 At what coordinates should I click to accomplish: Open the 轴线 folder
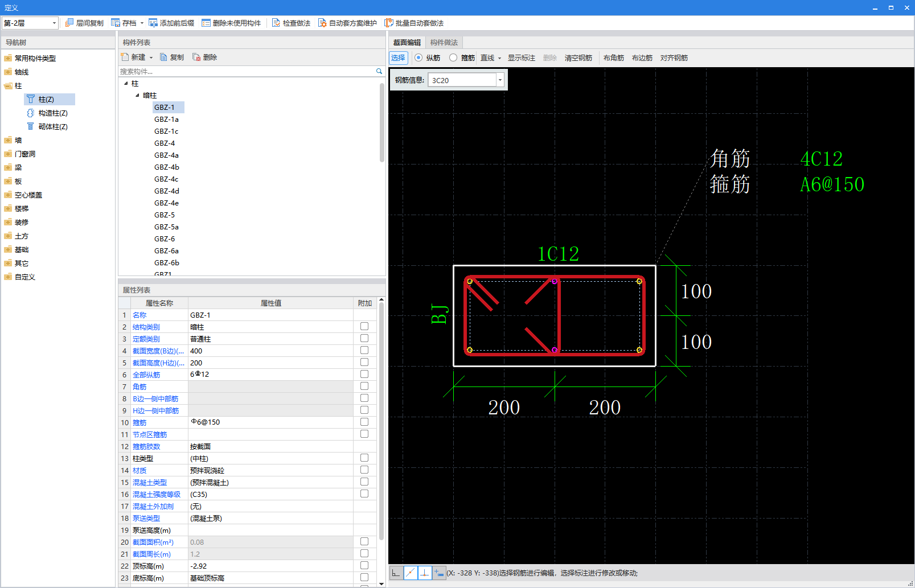tap(8, 72)
